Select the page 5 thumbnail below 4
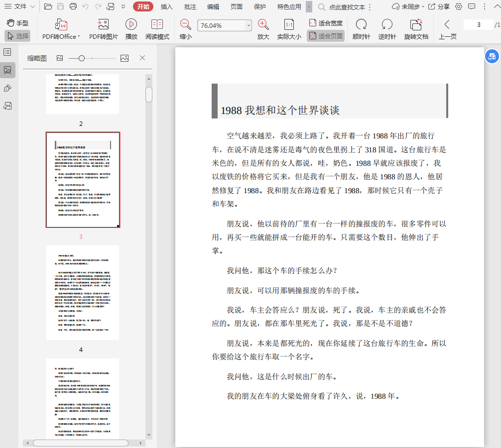This screenshot has width=501, height=448. 83,398
